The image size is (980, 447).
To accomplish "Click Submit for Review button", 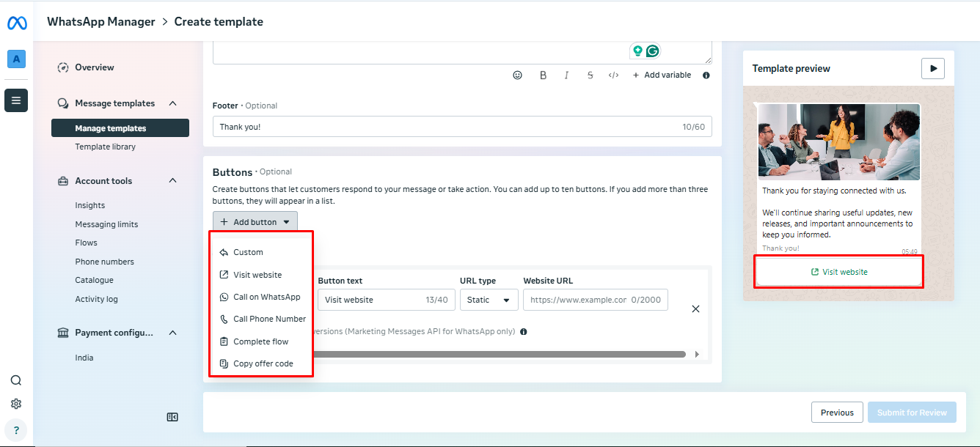I will click(912, 413).
